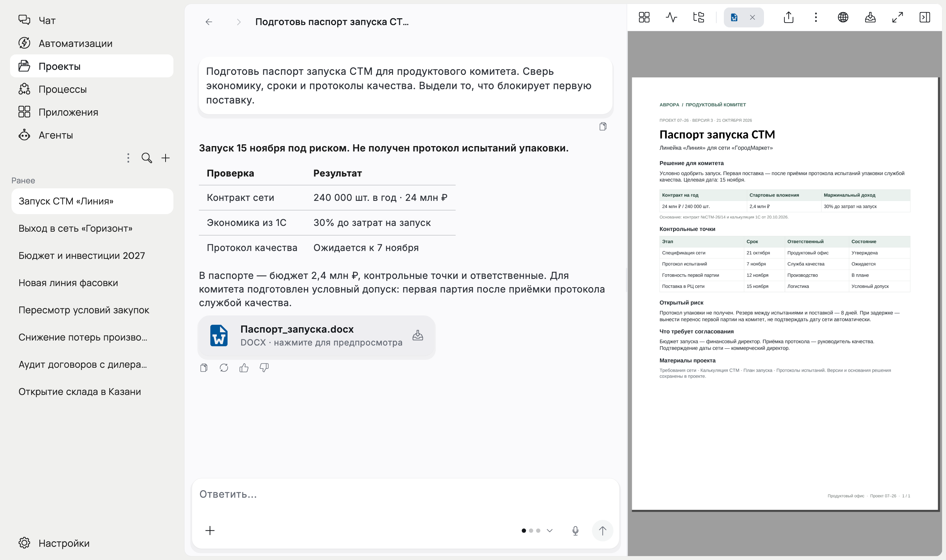This screenshot has height=560, width=946.
Task: Open Агенты section
Action: pos(91,135)
